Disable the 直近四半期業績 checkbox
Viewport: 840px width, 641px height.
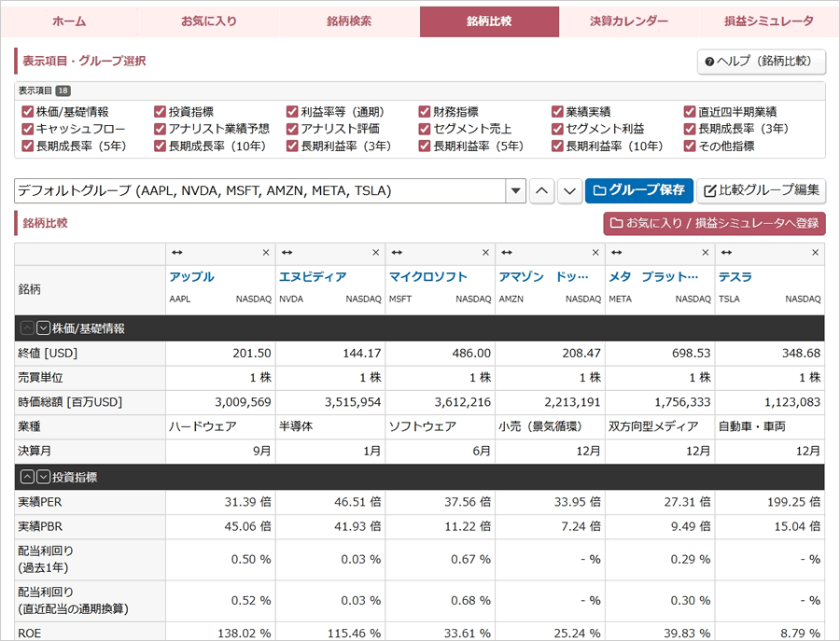coord(690,111)
